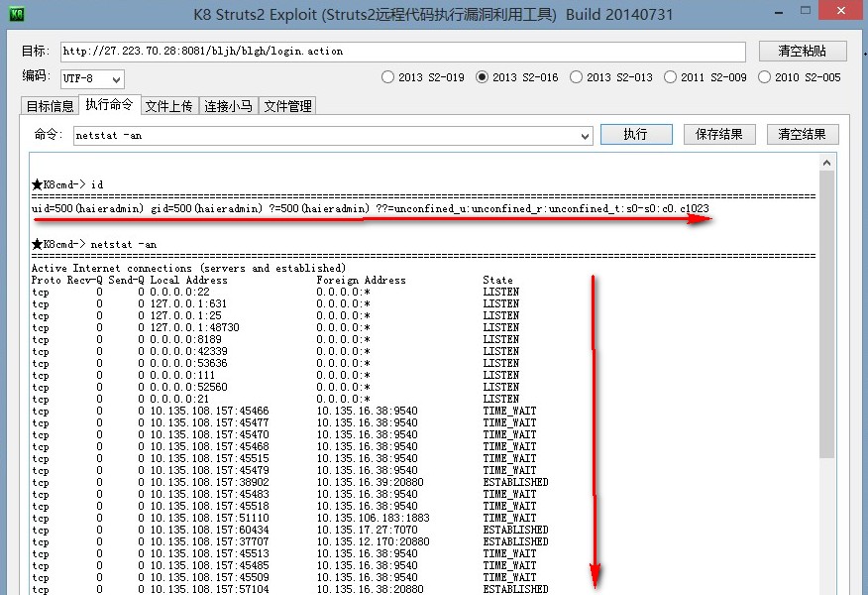Viewport: 868px width, 595px height.
Task: Click local address 10.135.108.157:57104
Action: coord(210,589)
